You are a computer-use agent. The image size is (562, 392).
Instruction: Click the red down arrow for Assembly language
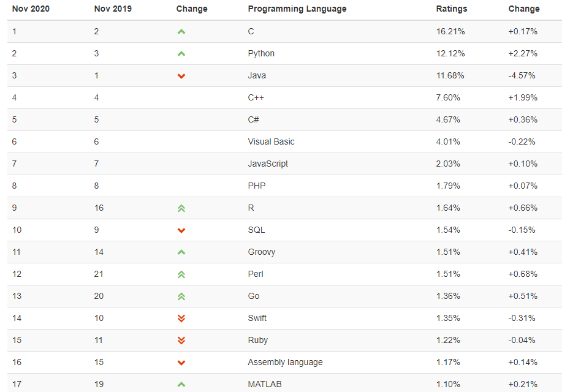181,363
